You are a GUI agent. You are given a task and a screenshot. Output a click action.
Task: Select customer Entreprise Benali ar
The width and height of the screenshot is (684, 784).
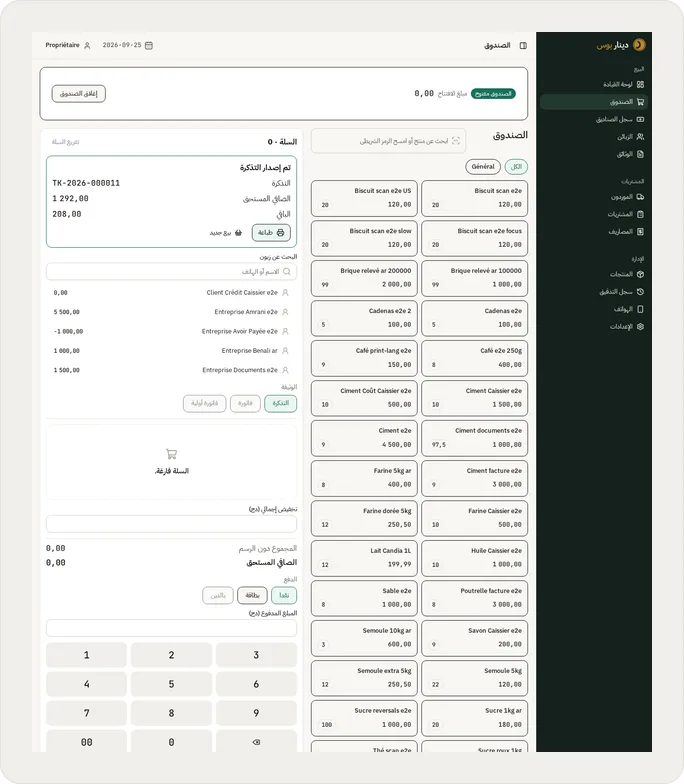click(171, 351)
